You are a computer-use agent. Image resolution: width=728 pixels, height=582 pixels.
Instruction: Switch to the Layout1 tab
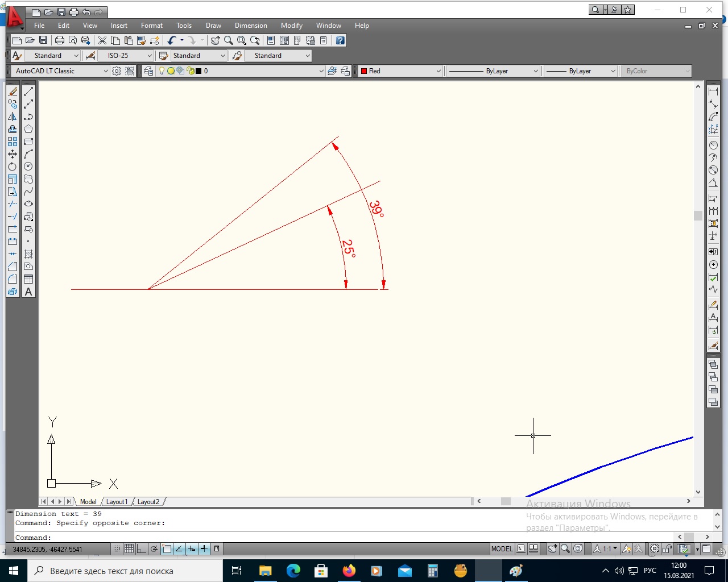[x=117, y=502]
